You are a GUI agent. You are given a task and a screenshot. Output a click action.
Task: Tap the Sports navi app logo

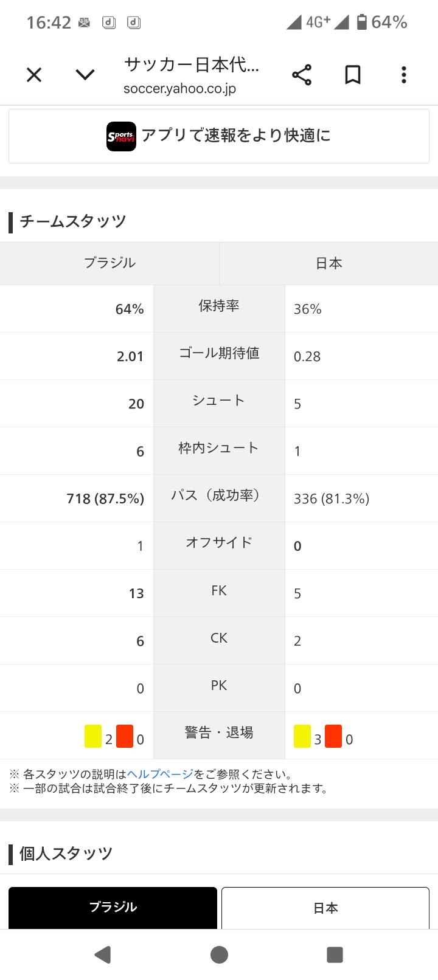tap(121, 136)
